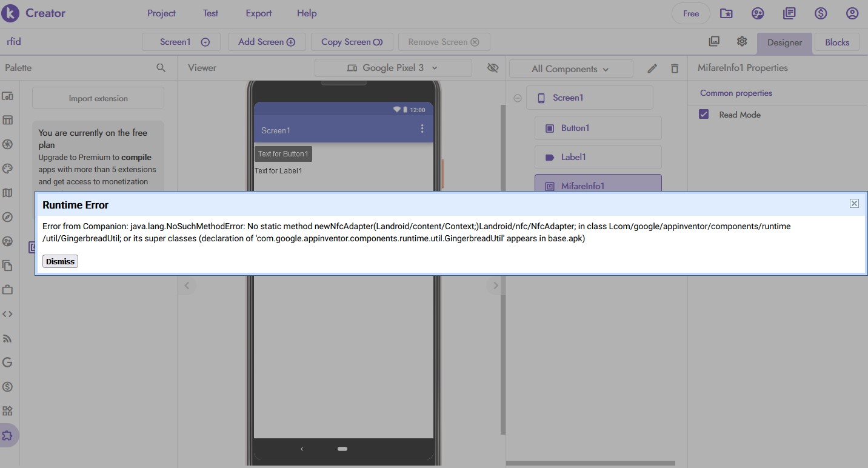868x468 pixels.
Task: Delete component with the trash icon
Action: point(675,69)
